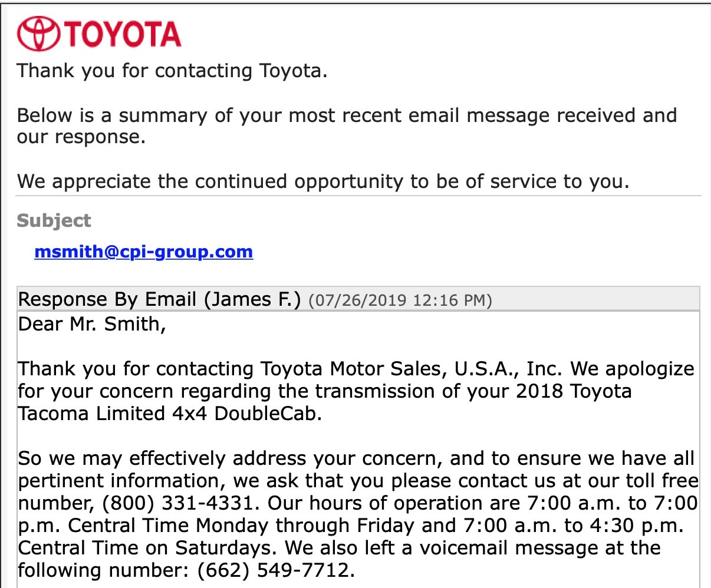Open the msmith@cpi-group.com email link
711x588 pixels.
click(144, 252)
